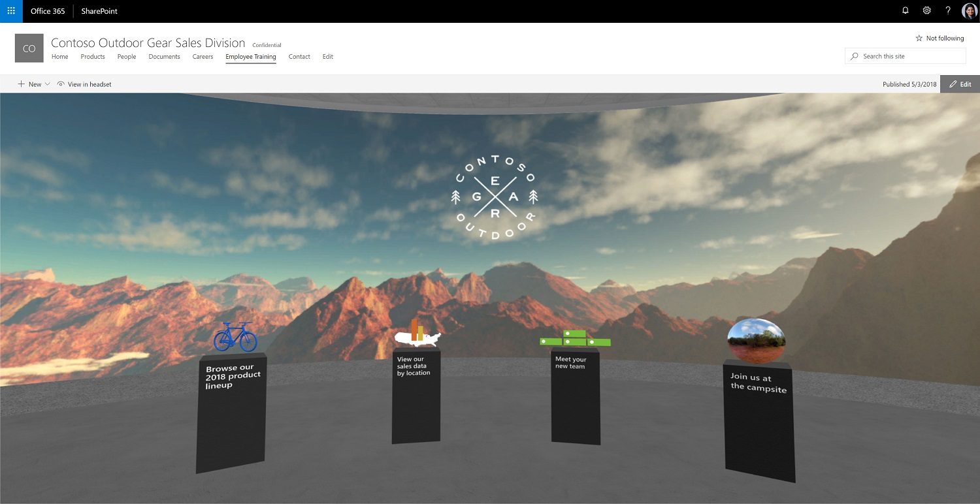
Task: Click the US map sales data icon
Action: point(418,336)
